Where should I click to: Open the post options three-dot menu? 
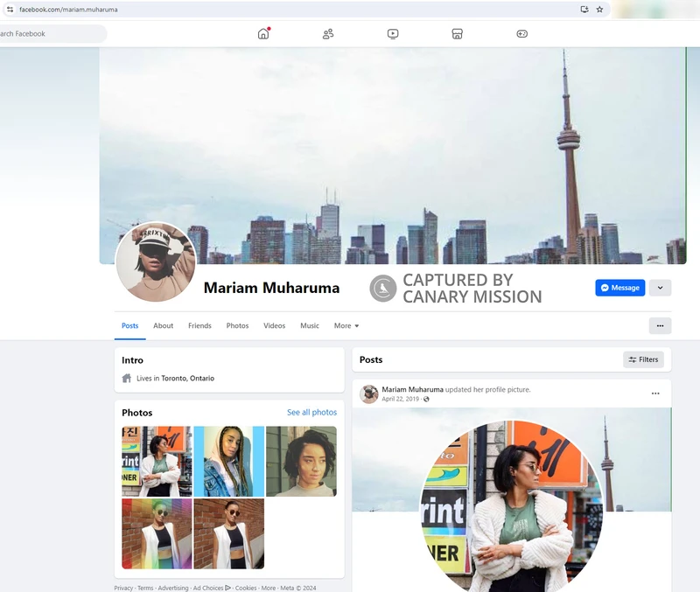pos(655,394)
